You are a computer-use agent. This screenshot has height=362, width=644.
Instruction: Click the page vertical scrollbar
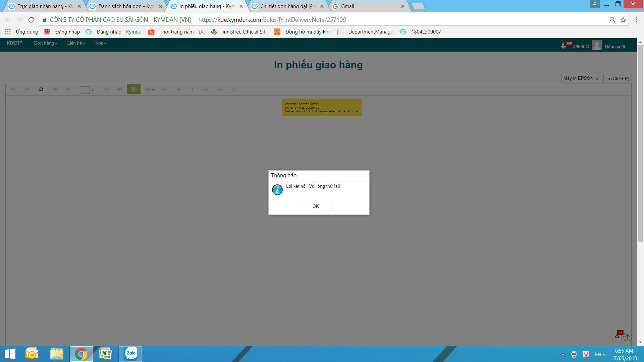pyautogui.click(x=640, y=144)
